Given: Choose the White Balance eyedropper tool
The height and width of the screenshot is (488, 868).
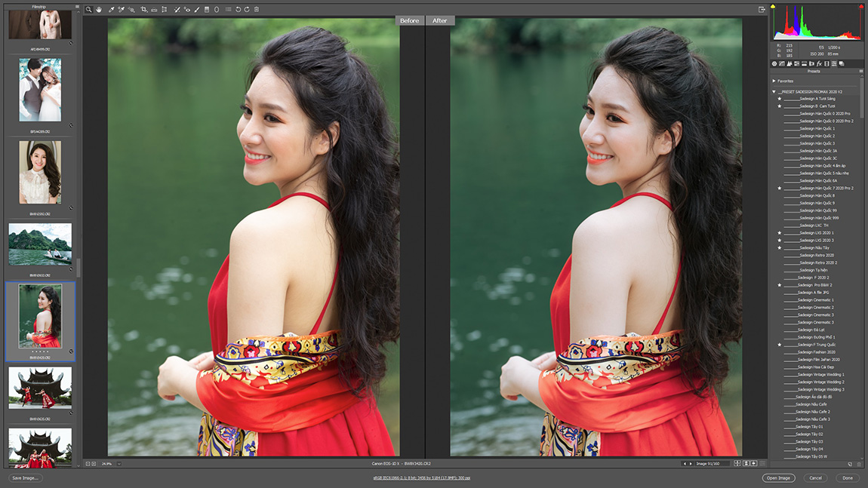Looking at the screenshot, I should point(111,9).
